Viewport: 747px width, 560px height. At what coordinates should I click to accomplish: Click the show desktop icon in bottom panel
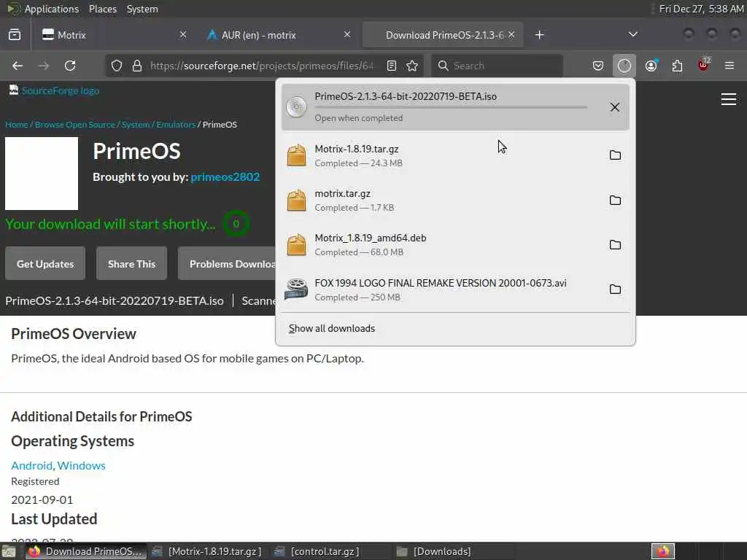pos(9,551)
